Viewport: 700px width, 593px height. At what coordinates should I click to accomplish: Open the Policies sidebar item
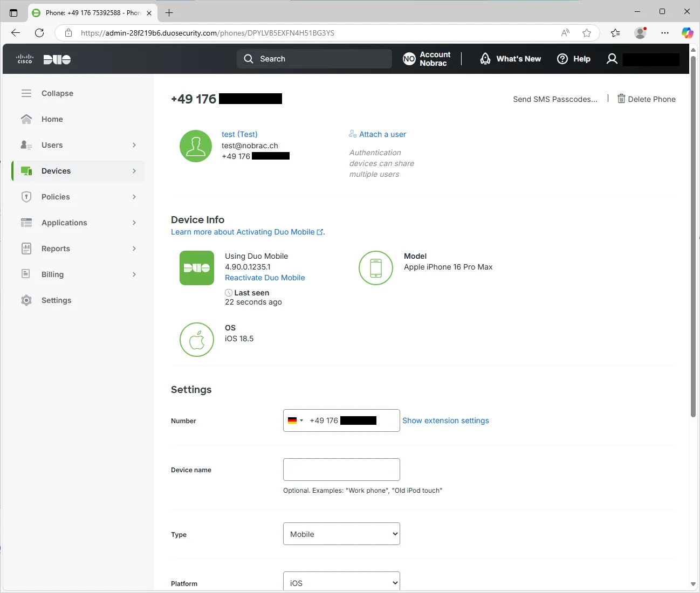(78, 197)
